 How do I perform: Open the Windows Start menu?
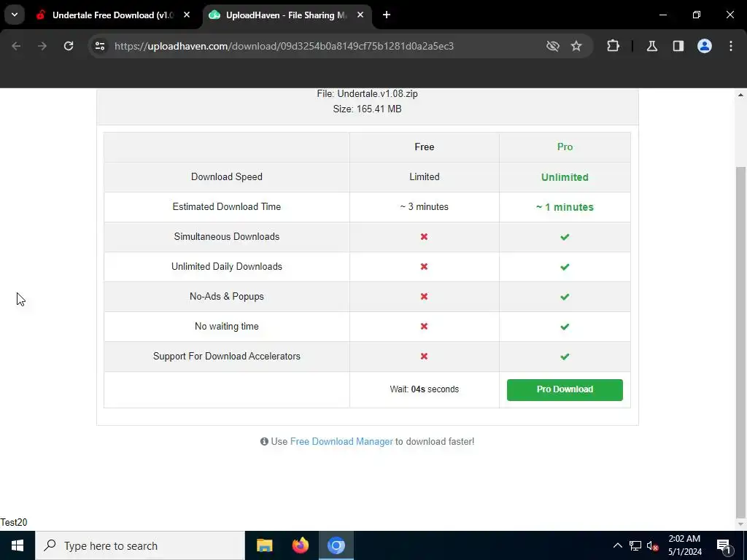coord(18,545)
